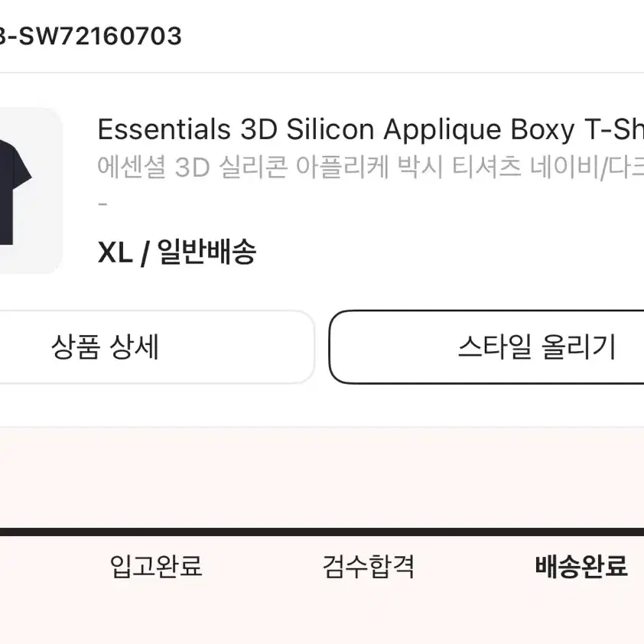
Task: Click the pink status panel background
Action: coord(322,476)
